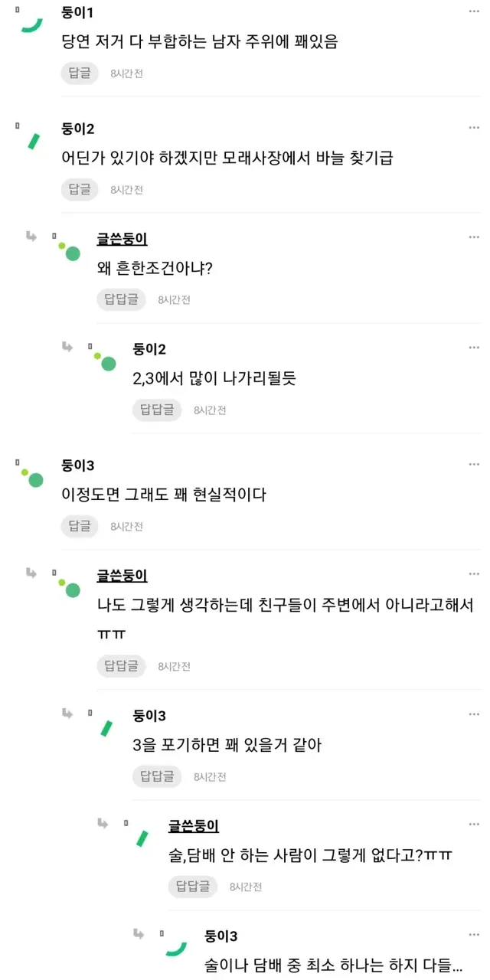490x980 pixels.
Task: Open options menu on '술이나 담배 중' reply
Action: point(475,936)
